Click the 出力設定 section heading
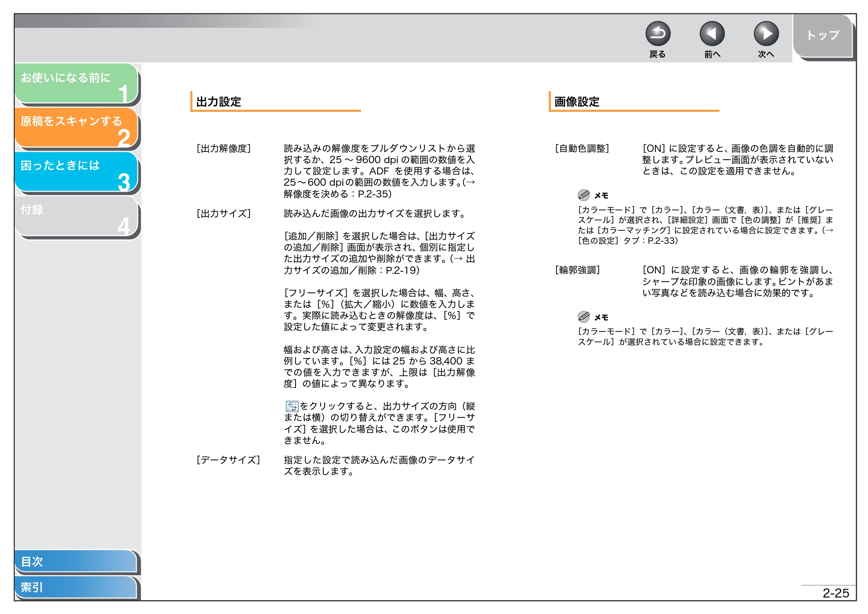This screenshot has height=614, width=868. [x=219, y=102]
